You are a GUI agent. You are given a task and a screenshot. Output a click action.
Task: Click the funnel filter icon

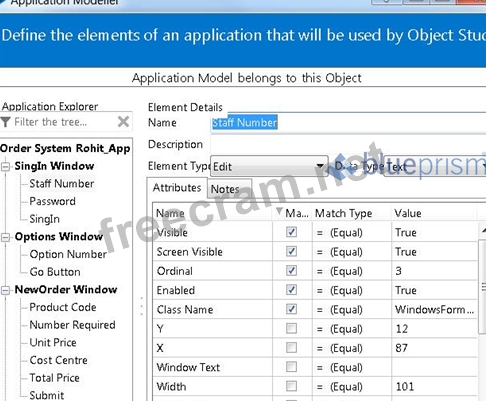point(6,122)
